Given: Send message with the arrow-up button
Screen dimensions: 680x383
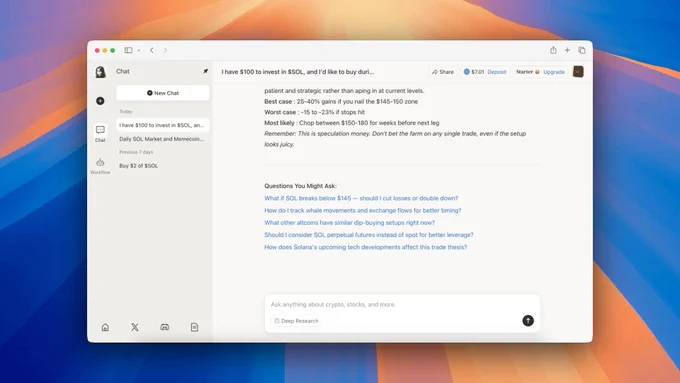Looking at the screenshot, I should click(528, 321).
